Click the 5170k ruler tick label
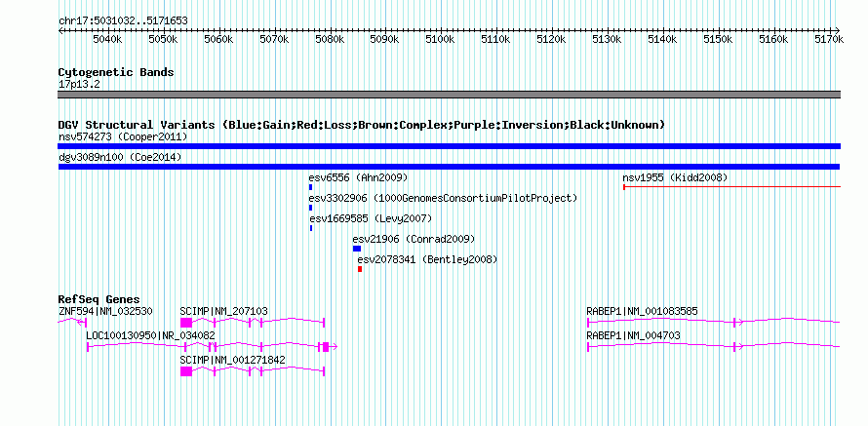868x426 pixels. pos(829,40)
